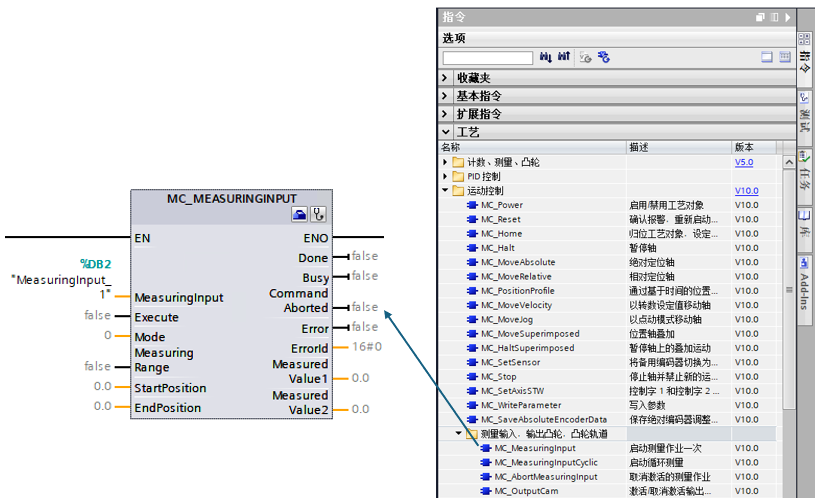Screen dimensions: 816x498
Task: Select the MC_SaveAbsoluteEncoderData row
Action: [607, 420]
